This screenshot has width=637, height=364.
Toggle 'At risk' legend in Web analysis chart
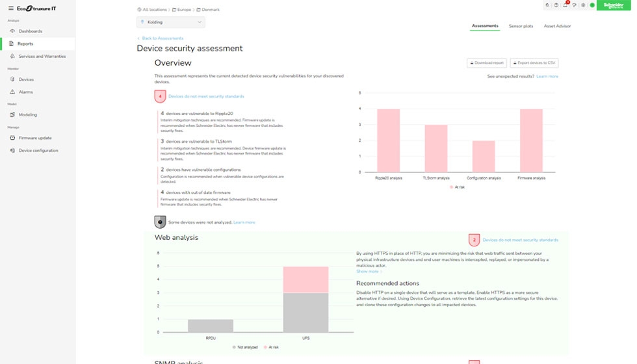click(x=272, y=347)
